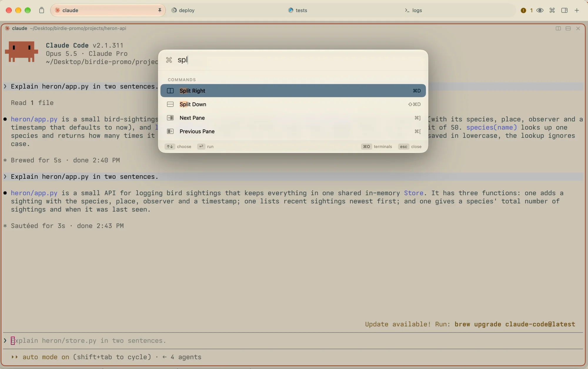Select the Next Pane command

[x=293, y=118]
